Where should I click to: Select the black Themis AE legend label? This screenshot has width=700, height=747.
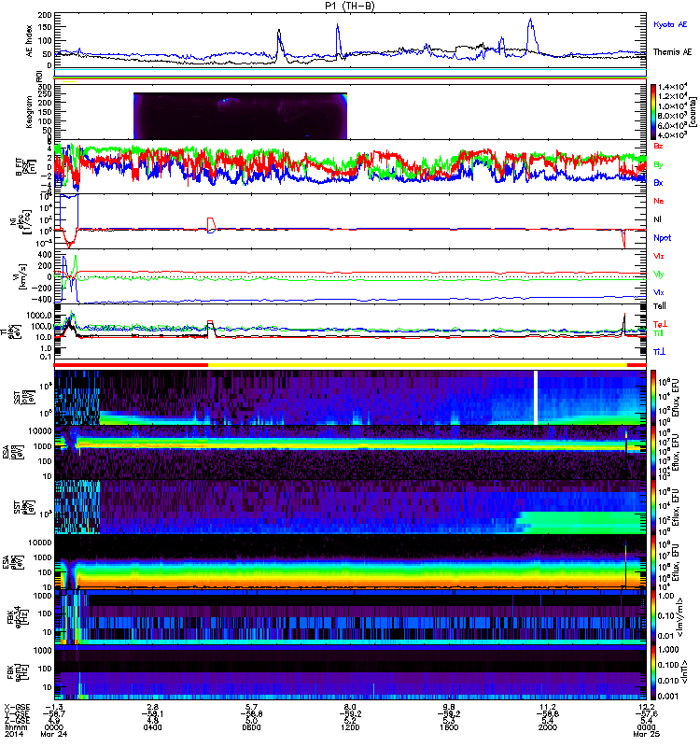(x=672, y=52)
